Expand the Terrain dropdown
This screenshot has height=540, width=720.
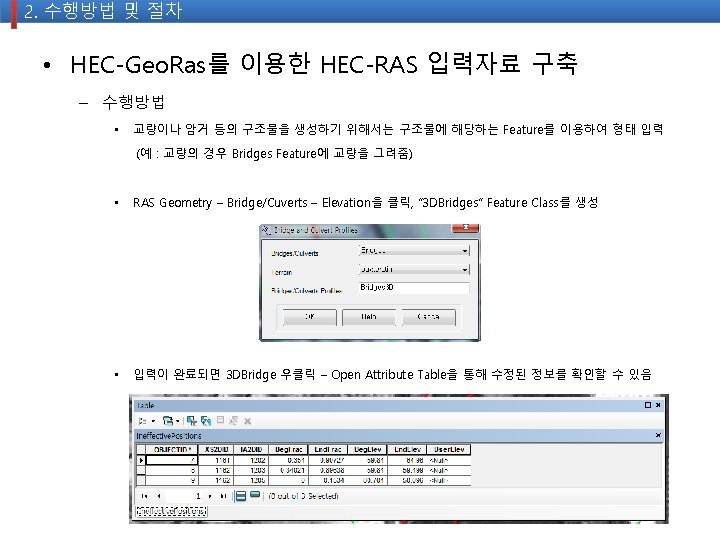(465, 270)
